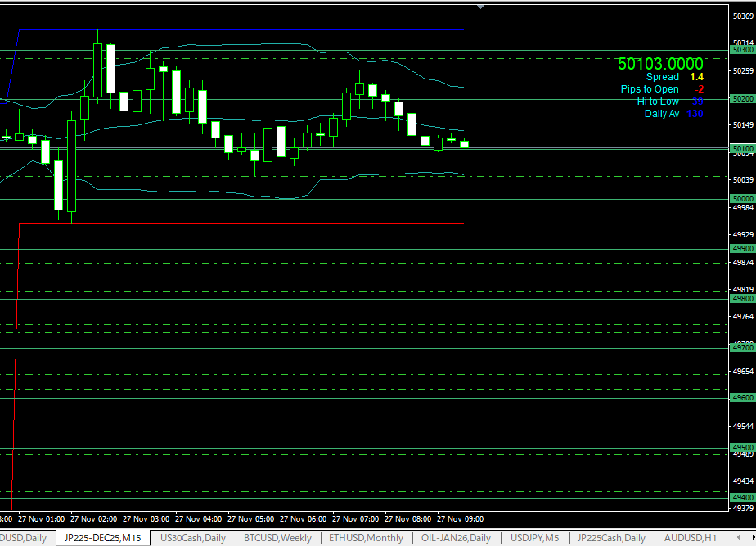Switch to the ETHUSD,Monthly tab
Screen dimensions: 756x547
click(366, 538)
